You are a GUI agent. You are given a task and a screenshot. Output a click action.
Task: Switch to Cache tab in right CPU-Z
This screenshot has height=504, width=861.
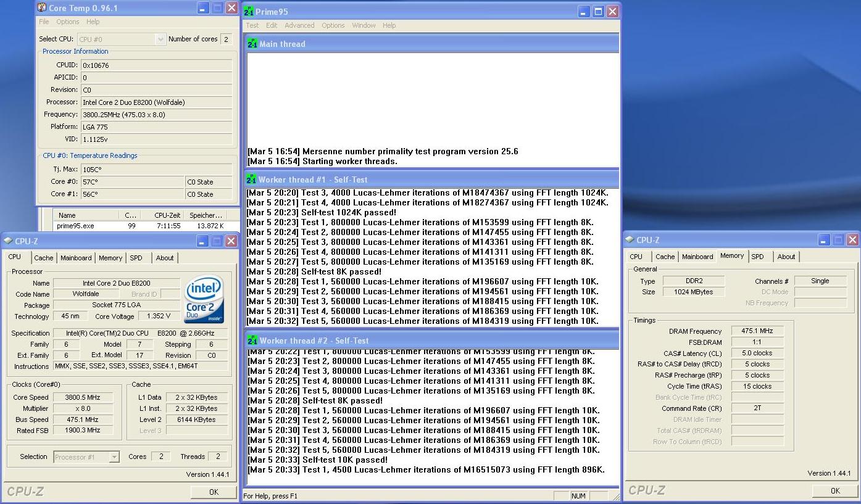click(665, 257)
